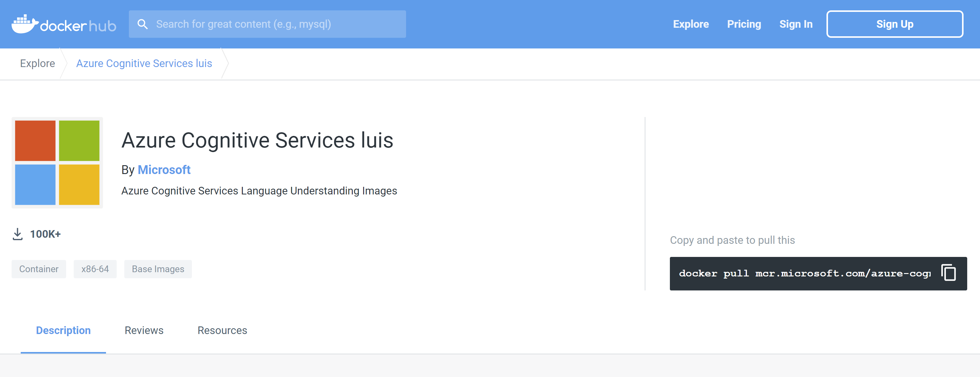The height and width of the screenshot is (377, 980).
Task: Switch to the Description tab
Action: (x=63, y=330)
